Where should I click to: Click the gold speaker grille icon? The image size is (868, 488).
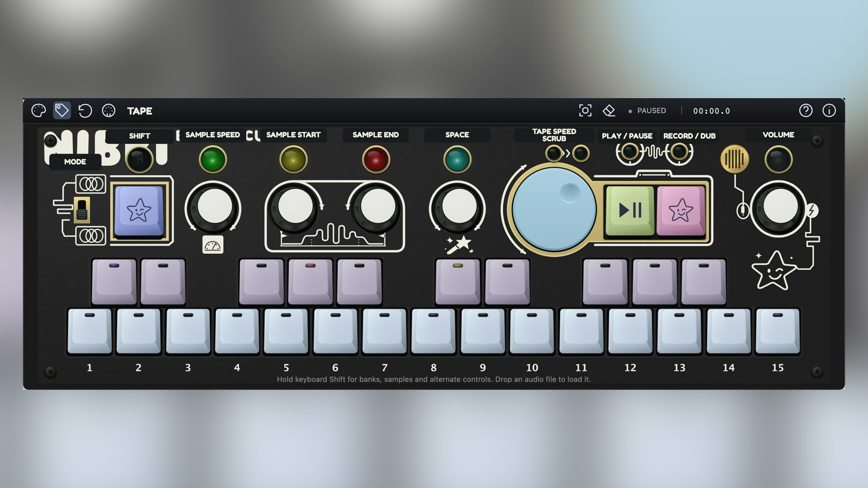(x=735, y=159)
